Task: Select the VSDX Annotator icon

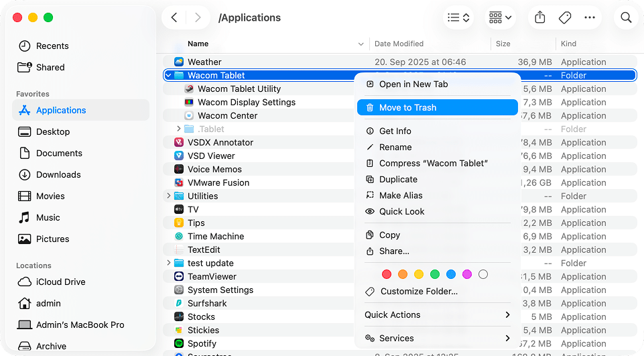Action: coord(179,142)
